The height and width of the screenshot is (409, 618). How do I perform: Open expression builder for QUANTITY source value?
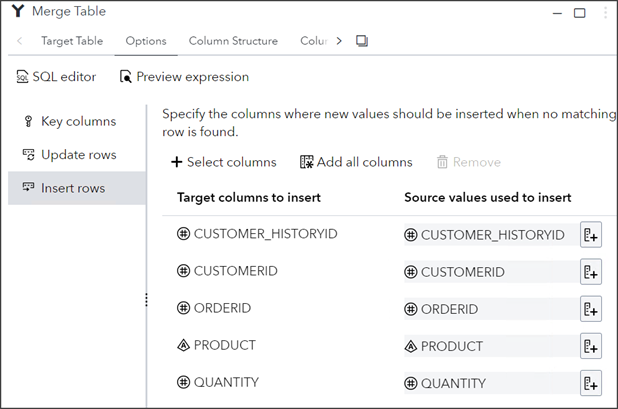pos(591,383)
